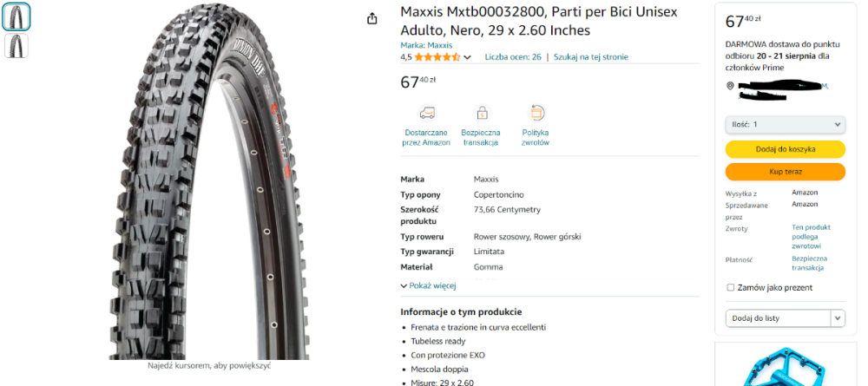Click Szukaj na tej stronie link
Image resolution: width=868 pixels, height=386 pixels.
coord(590,57)
